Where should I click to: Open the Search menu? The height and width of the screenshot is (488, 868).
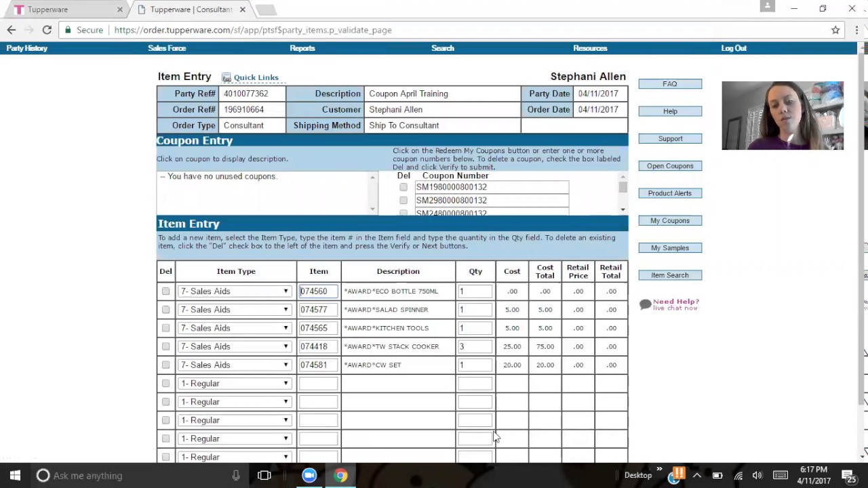[x=443, y=48]
